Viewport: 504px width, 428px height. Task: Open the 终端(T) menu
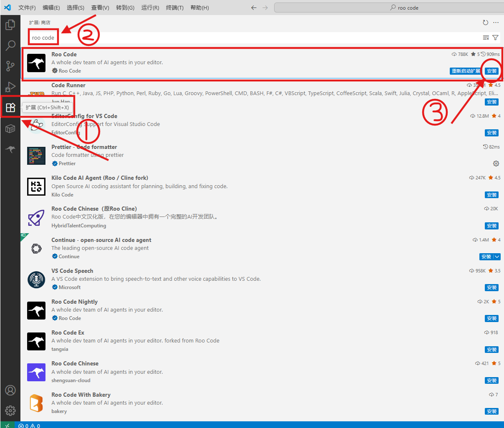click(x=175, y=8)
